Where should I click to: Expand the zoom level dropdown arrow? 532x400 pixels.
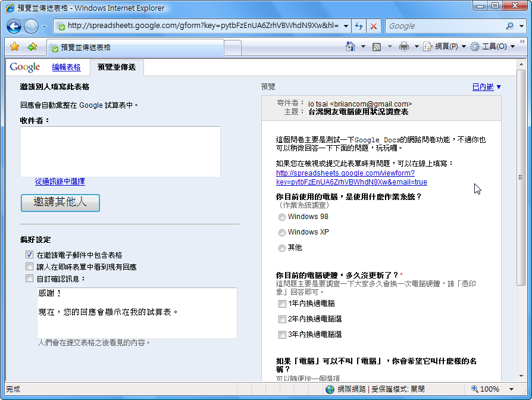[511, 389]
